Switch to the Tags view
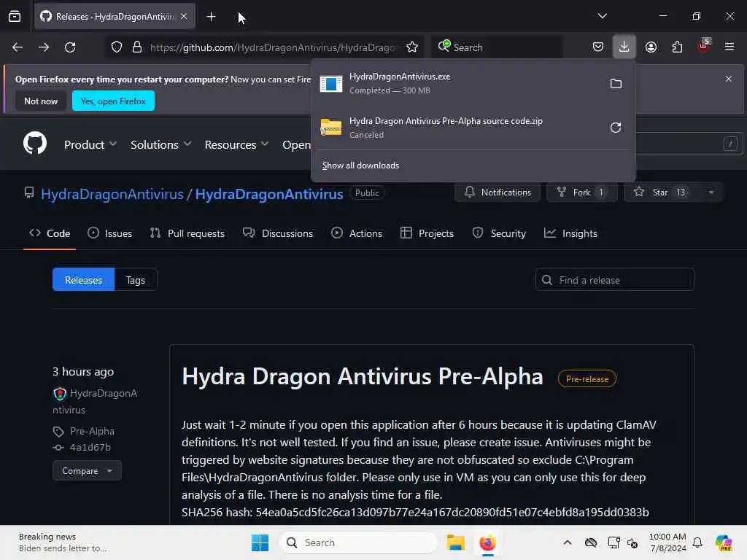The height and width of the screenshot is (560, 747). click(x=136, y=280)
